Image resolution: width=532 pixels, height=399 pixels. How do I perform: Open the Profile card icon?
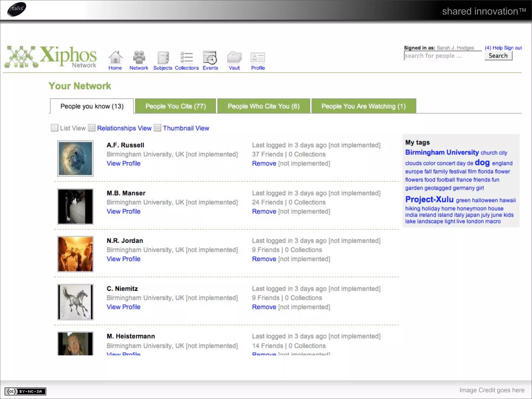[258, 57]
